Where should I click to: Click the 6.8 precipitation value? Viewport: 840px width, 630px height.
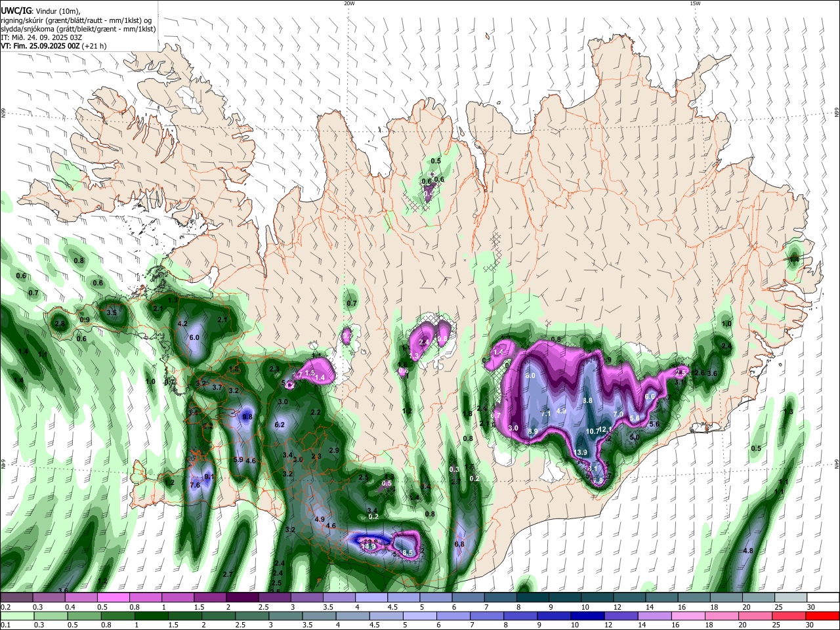point(459,544)
